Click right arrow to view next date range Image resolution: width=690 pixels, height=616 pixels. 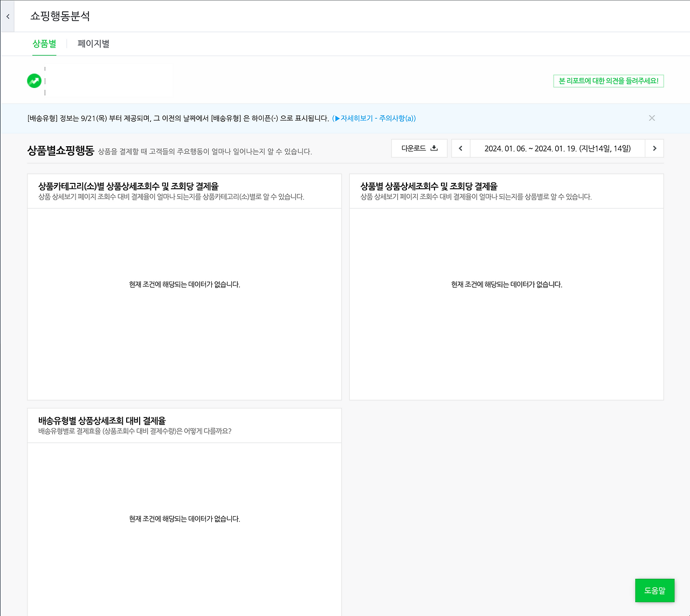(654, 148)
